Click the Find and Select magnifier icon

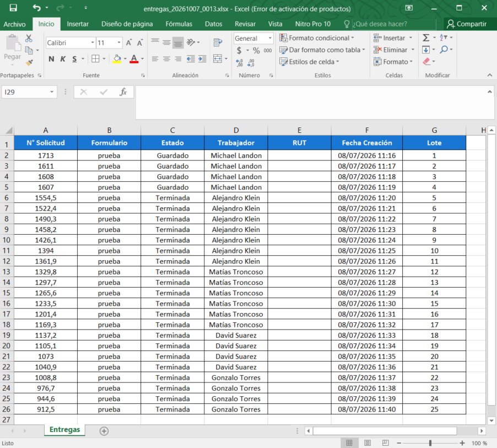tap(444, 50)
